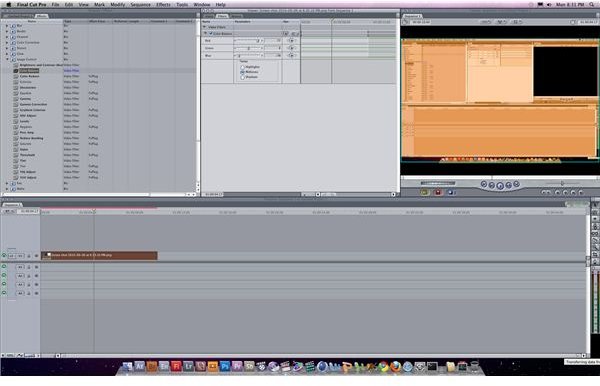Viewport: 600px width, 386px height.
Task: Lock the V1 video track
Action: click(x=29, y=256)
